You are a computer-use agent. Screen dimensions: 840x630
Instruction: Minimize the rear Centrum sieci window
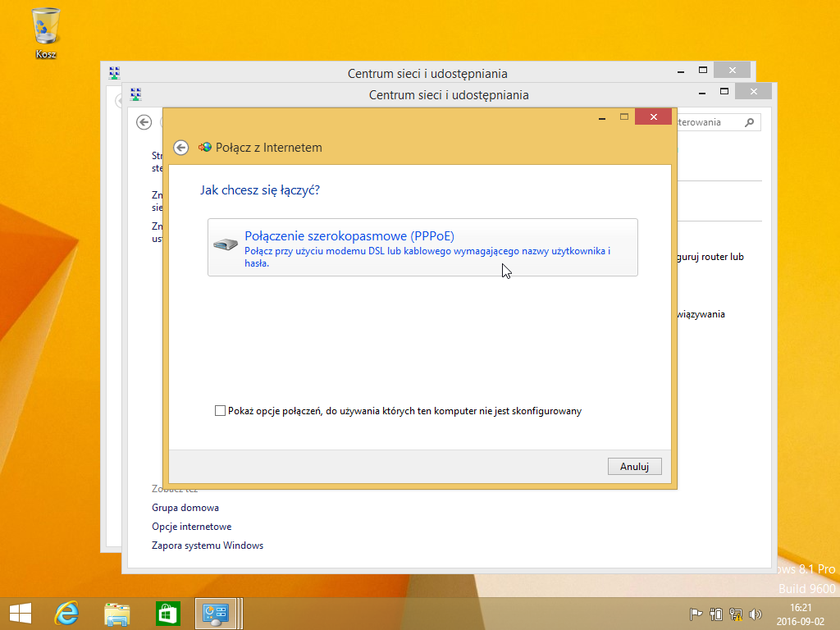[x=680, y=71]
